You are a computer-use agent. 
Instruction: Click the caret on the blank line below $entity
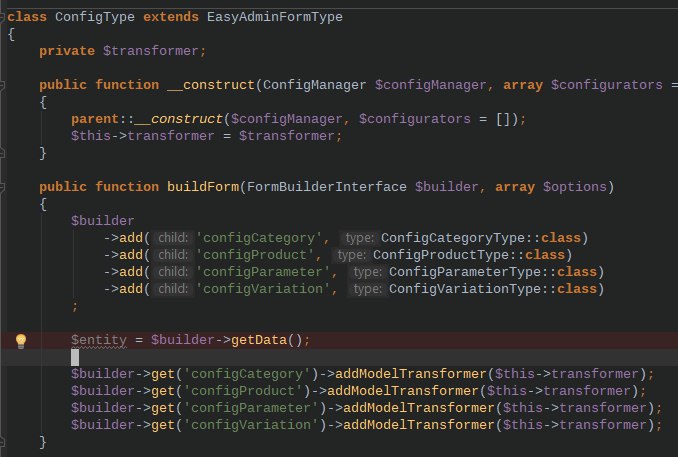(75, 357)
